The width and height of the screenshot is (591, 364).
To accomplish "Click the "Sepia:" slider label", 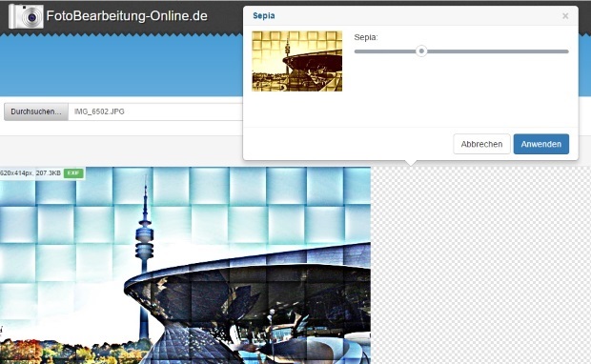I will point(366,37).
